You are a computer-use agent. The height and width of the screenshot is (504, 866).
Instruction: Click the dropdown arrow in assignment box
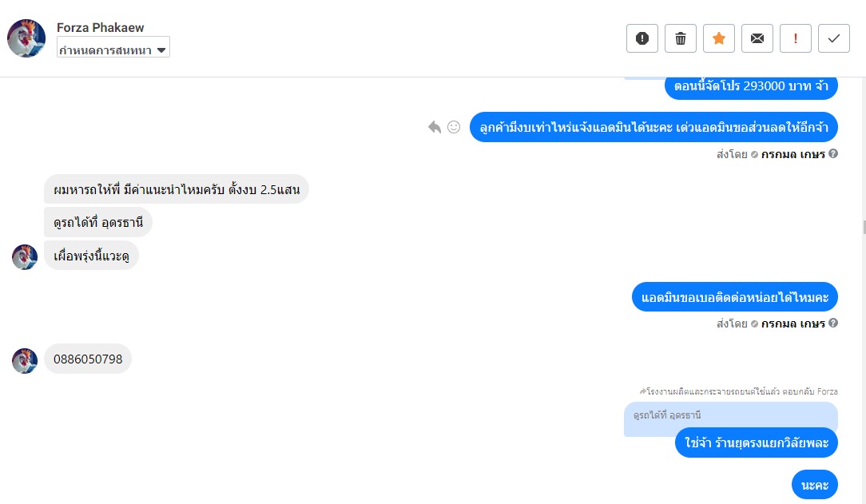point(161,50)
